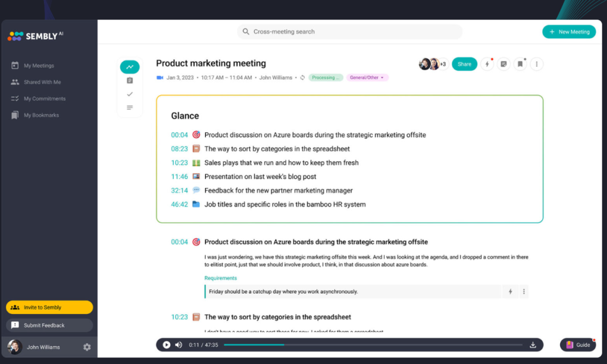Select the tasks checkmark tab icon
The width and height of the screenshot is (607, 364).
130,94
